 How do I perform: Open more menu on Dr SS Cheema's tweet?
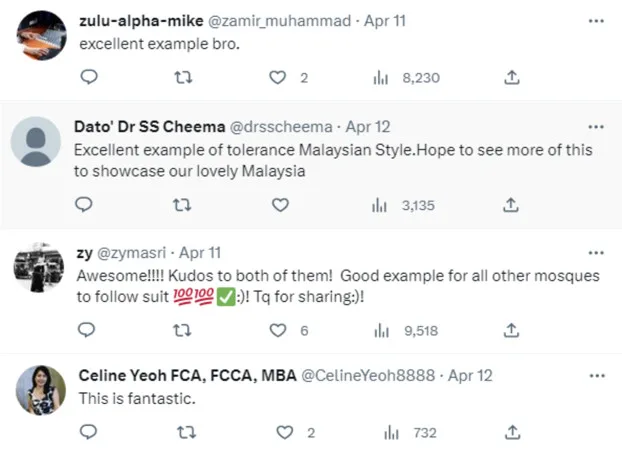pyautogui.click(x=597, y=128)
